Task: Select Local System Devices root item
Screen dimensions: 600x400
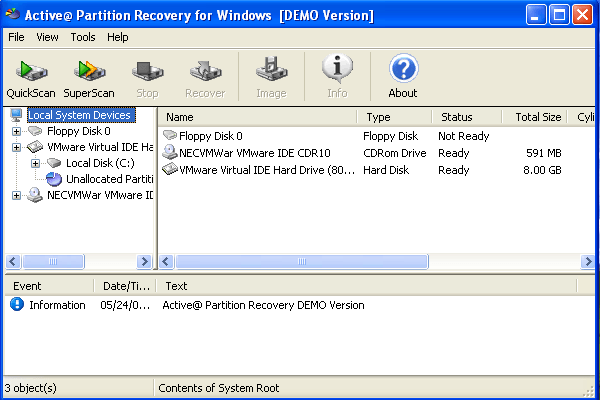Action: pyautogui.click(x=81, y=115)
